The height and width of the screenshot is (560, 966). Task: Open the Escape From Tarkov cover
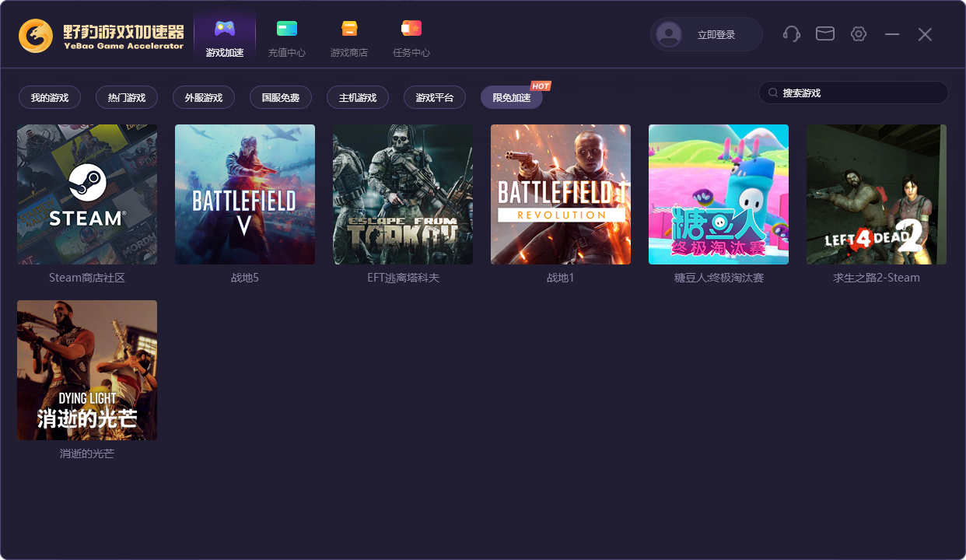pyautogui.click(x=403, y=194)
